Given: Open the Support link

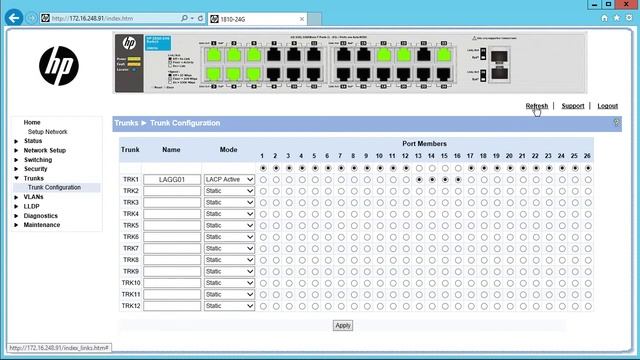Looking at the screenshot, I should point(573,106).
